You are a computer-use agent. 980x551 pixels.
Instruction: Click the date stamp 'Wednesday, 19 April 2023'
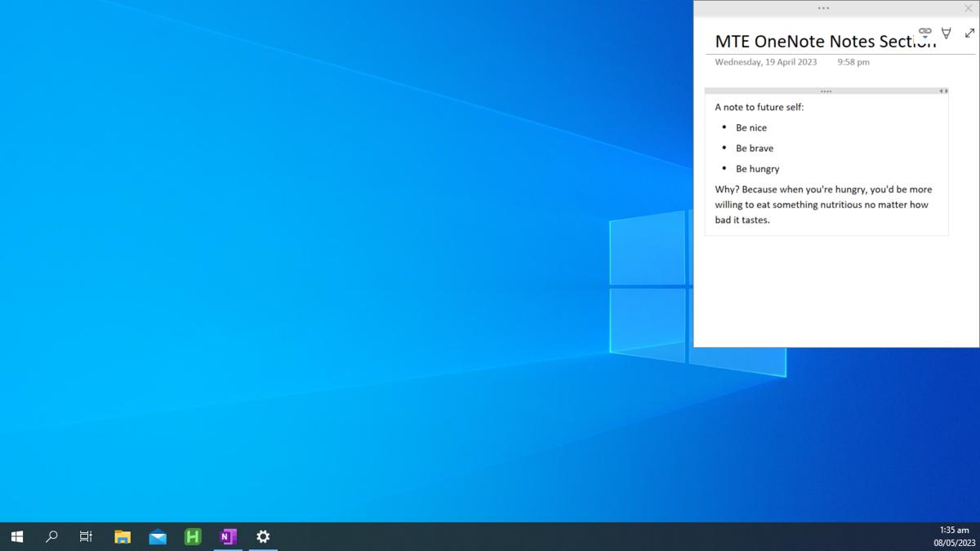pos(765,62)
